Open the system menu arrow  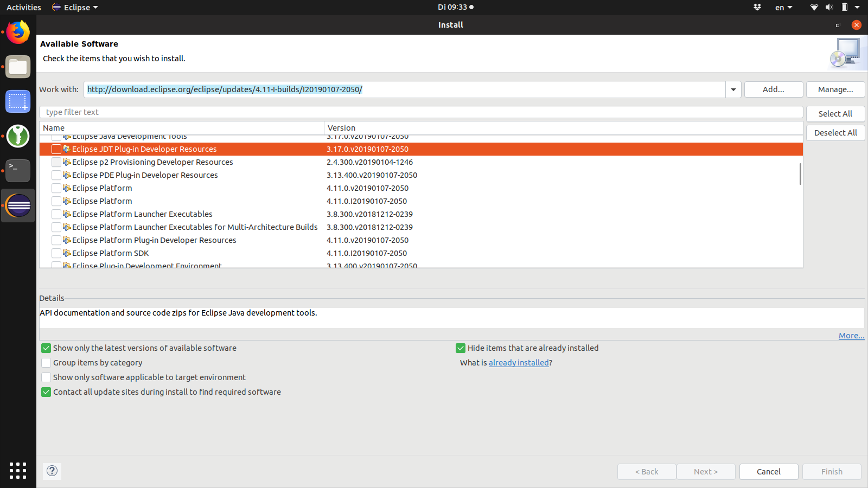857,7
